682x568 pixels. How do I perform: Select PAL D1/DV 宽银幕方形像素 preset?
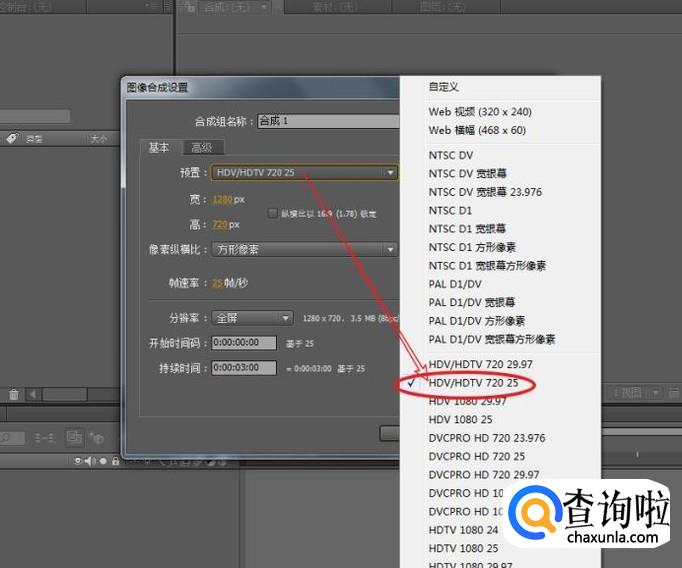point(492,339)
